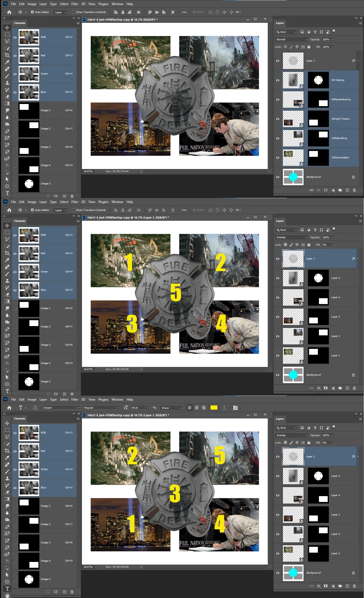Click Home icon left of Impact font field

tap(9, 408)
